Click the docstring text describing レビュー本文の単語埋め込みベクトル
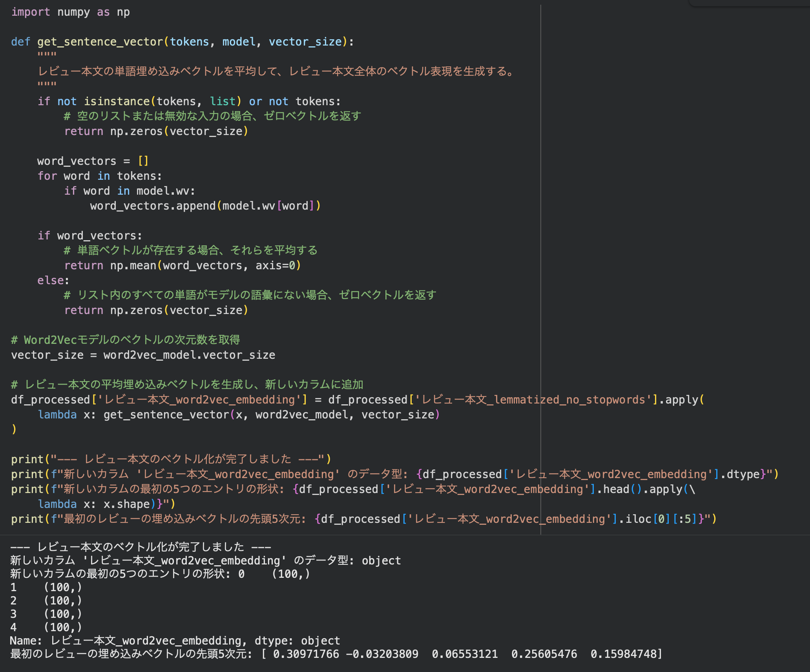 (x=275, y=72)
